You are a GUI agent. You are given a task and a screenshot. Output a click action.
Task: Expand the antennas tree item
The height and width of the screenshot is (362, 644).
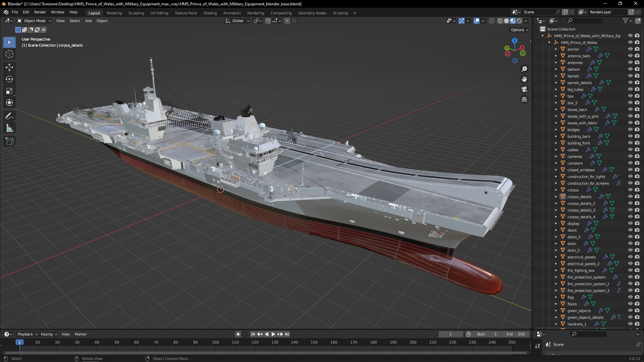tap(556, 63)
